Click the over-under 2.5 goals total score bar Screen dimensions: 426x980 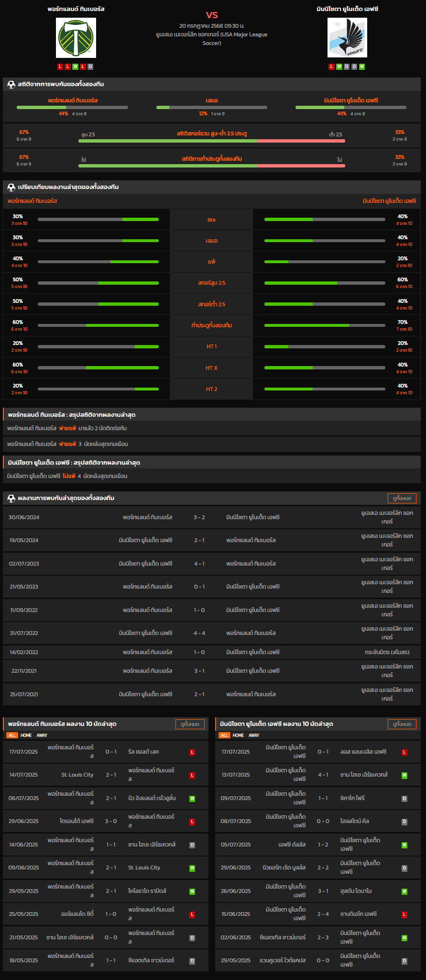point(212,141)
